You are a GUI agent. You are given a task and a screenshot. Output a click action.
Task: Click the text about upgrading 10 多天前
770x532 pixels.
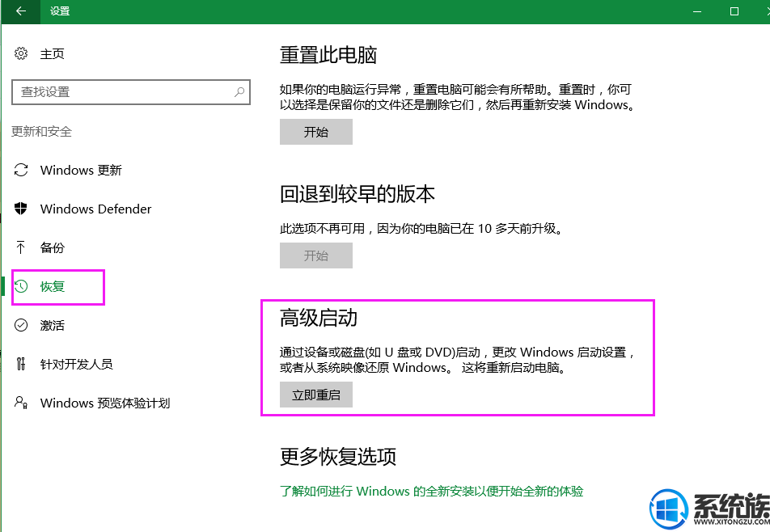pos(421,229)
